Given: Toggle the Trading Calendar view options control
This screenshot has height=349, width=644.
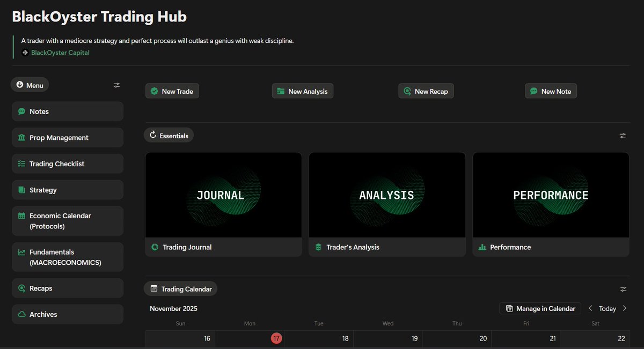Looking at the screenshot, I should click(x=623, y=288).
